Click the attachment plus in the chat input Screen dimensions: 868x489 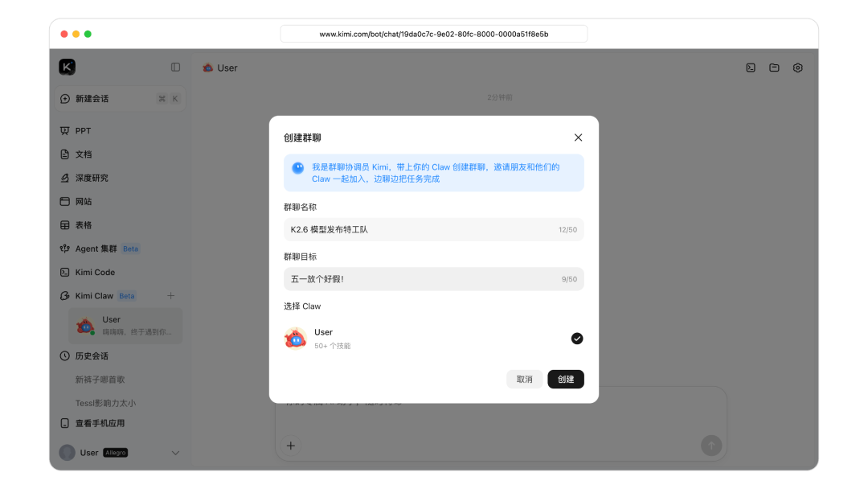pyautogui.click(x=290, y=446)
